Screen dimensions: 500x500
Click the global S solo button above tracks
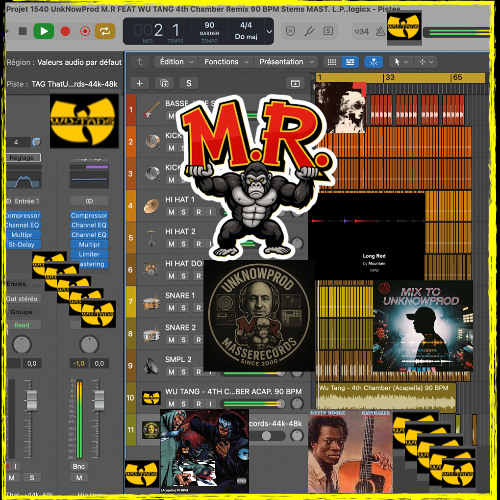click(x=189, y=83)
